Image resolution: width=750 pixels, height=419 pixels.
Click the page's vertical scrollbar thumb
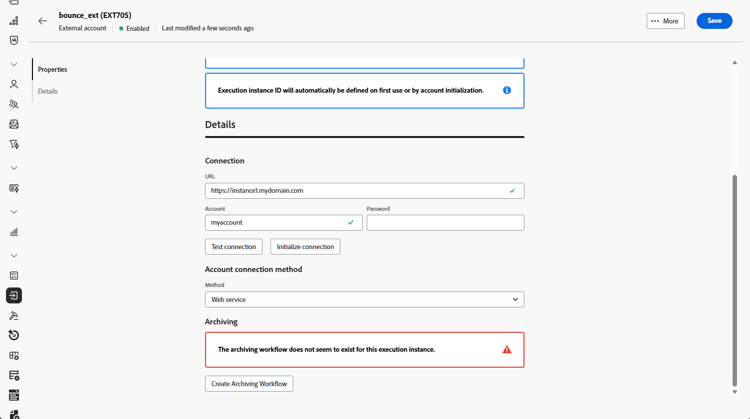point(735,280)
